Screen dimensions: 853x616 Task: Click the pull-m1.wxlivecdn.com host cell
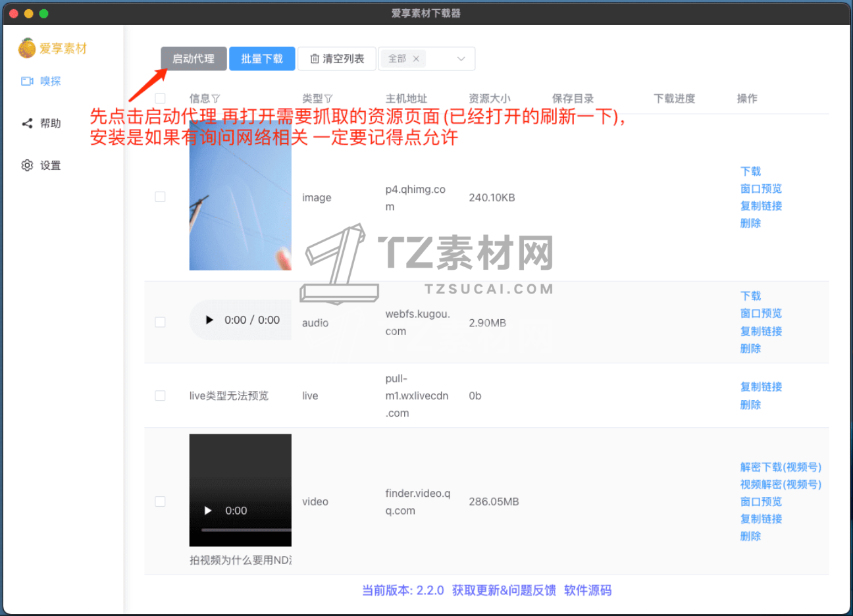tap(417, 396)
